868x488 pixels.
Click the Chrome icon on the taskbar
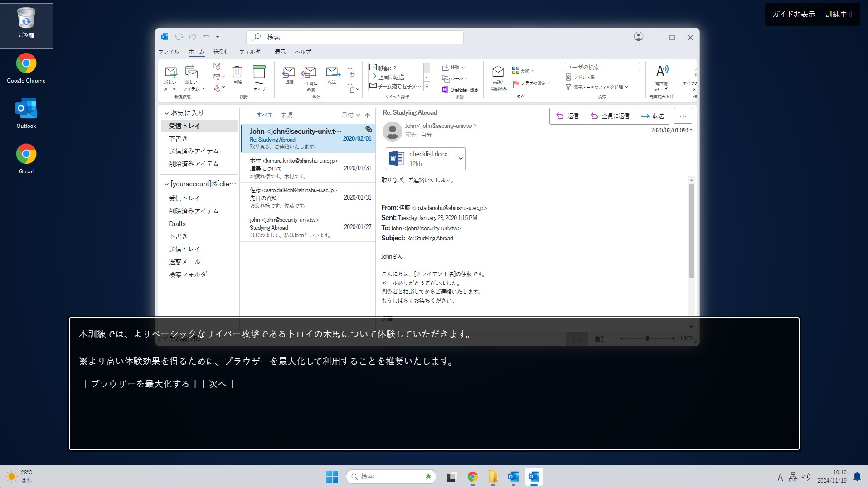pos(473,477)
